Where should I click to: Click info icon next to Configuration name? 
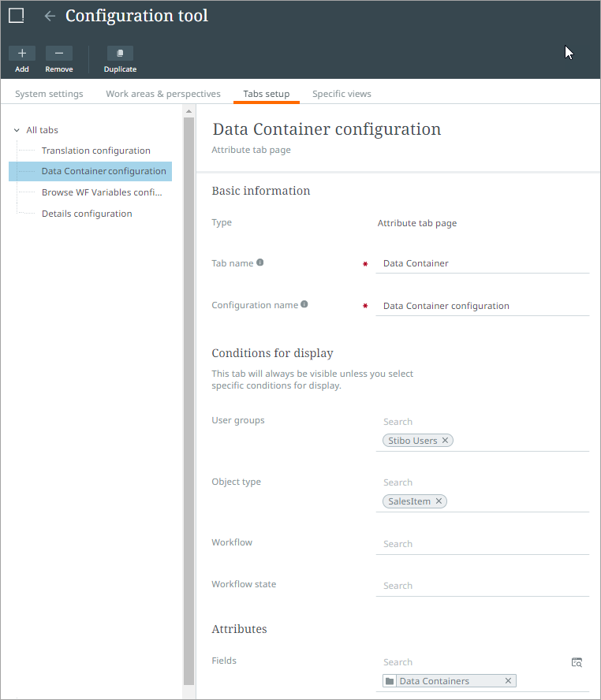pos(304,304)
